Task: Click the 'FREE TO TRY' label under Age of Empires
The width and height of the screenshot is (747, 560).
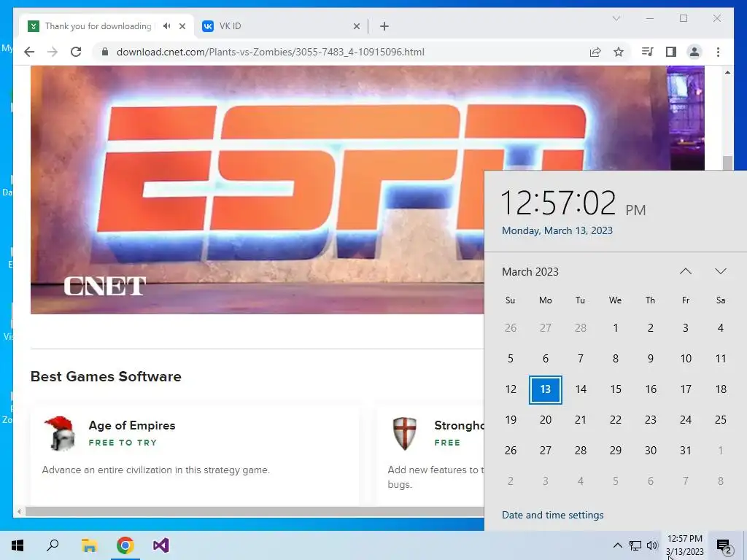Action: [123, 443]
